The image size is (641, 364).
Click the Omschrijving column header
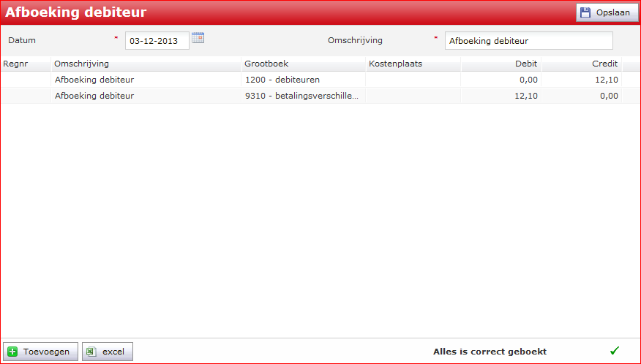pos(146,64)
